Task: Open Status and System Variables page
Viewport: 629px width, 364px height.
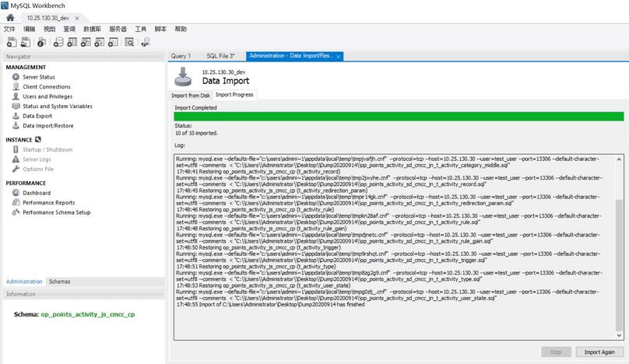Action: click(58, 107)
